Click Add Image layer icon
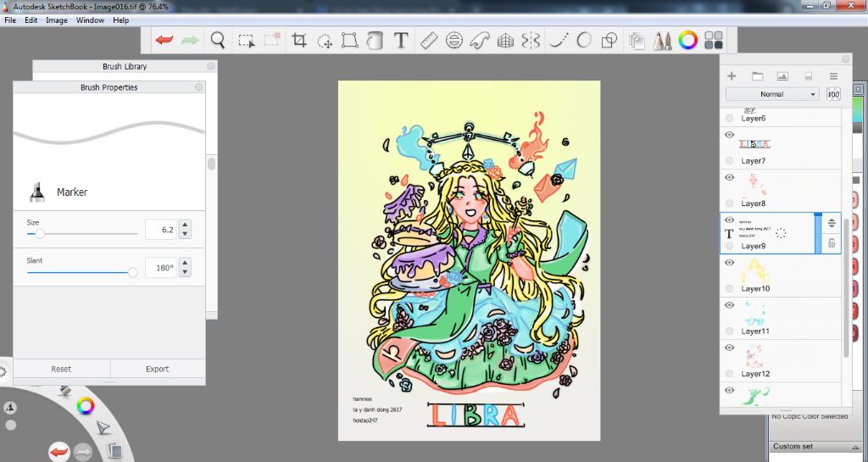Image resolution: width=868 pixels, height=462 pixels. click(x=782, y=75)
